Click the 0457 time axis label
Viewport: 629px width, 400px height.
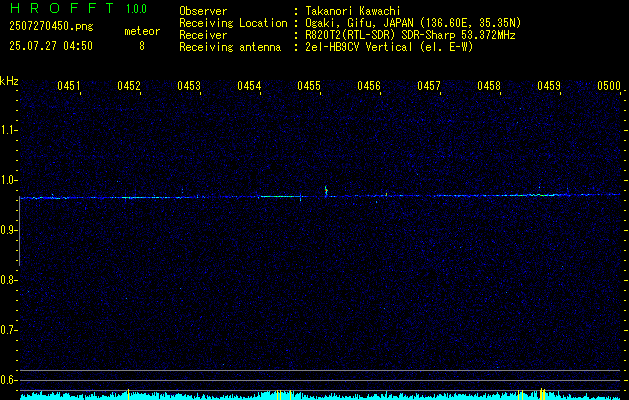coord(429,86)
